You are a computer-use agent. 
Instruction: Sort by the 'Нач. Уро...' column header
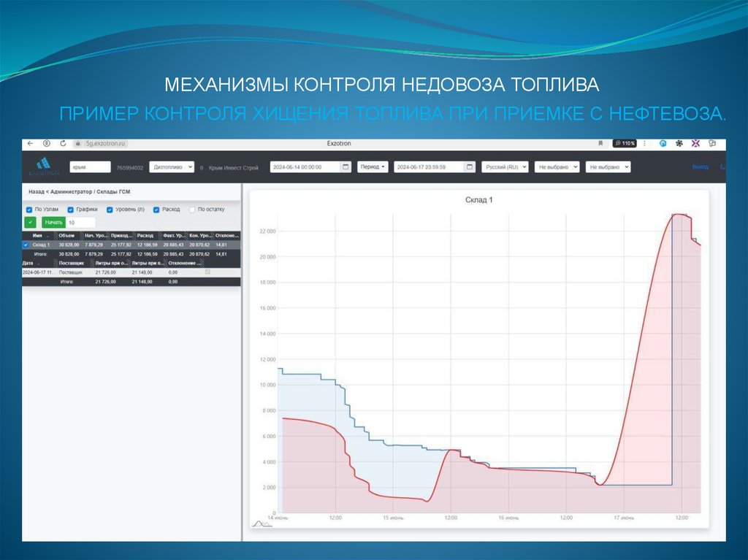(96, 236)
